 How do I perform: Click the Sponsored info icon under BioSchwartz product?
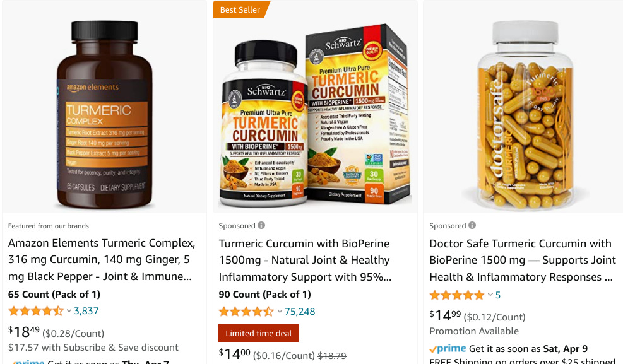point(261,225)
